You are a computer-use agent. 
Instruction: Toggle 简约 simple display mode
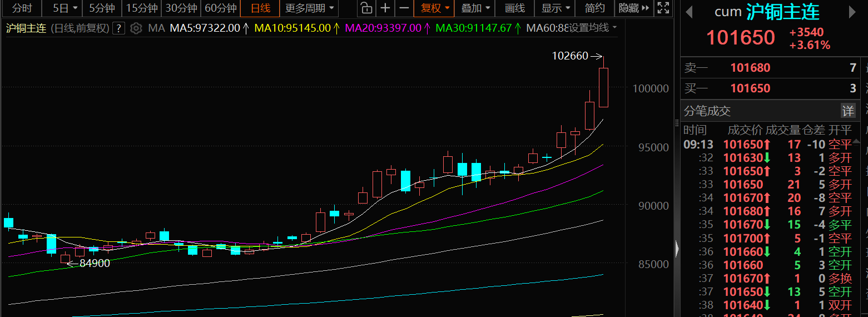[595, 8]
